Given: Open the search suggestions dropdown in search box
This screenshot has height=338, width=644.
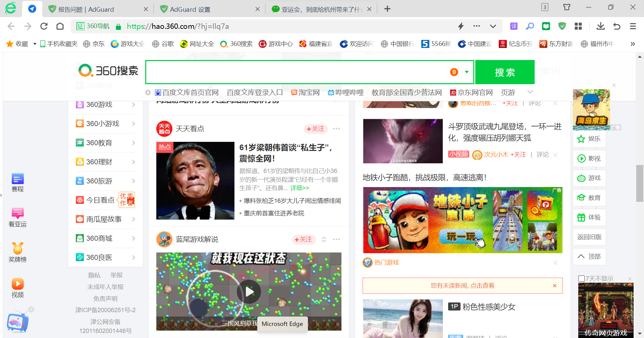Looking at the screenshot, I should (x=466, y=72).
